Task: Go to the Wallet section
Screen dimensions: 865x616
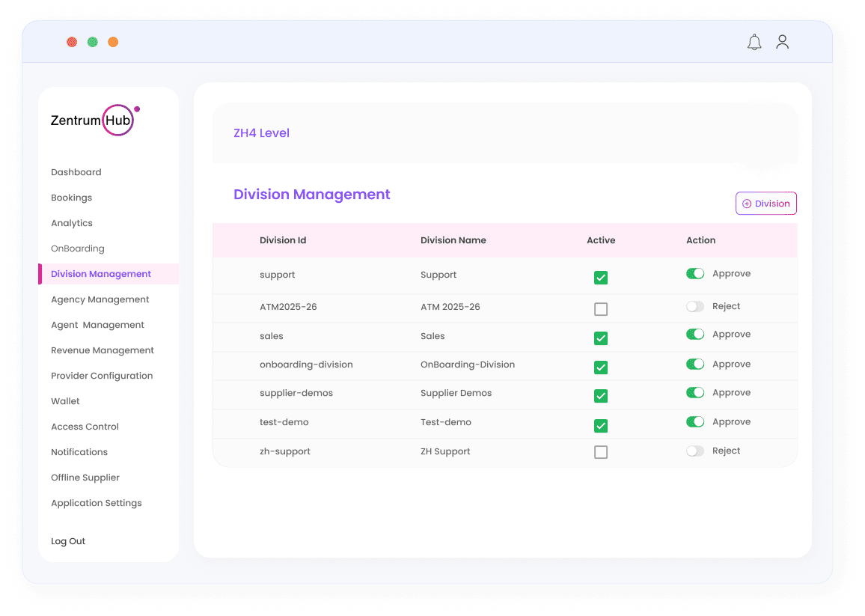Action: [x=65, y=400]
